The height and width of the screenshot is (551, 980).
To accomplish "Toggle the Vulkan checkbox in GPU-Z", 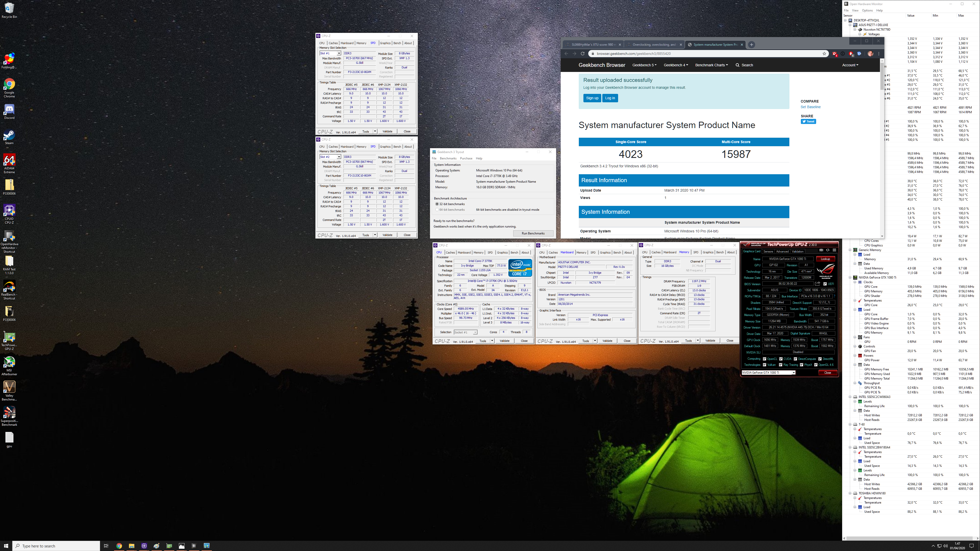I will 764,365.
